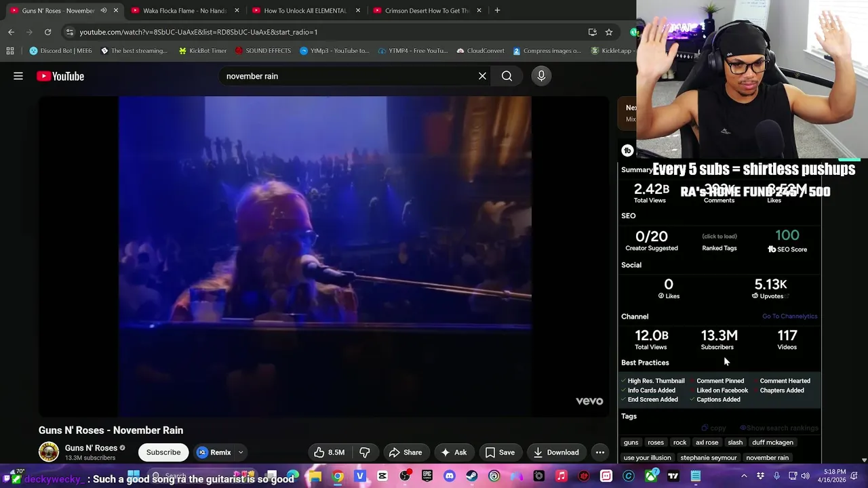Open File Explorer from the taskbar
The image size is (868, 488).
pos(315,476)
